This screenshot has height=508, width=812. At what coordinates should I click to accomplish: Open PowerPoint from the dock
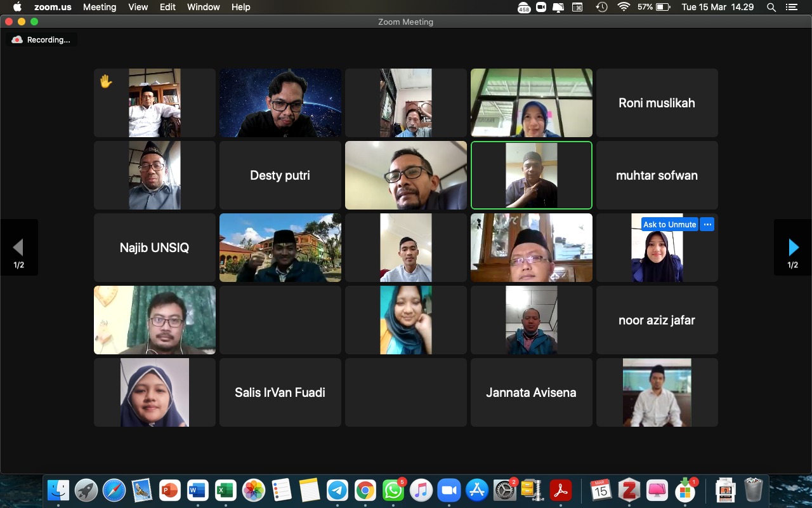169,490
